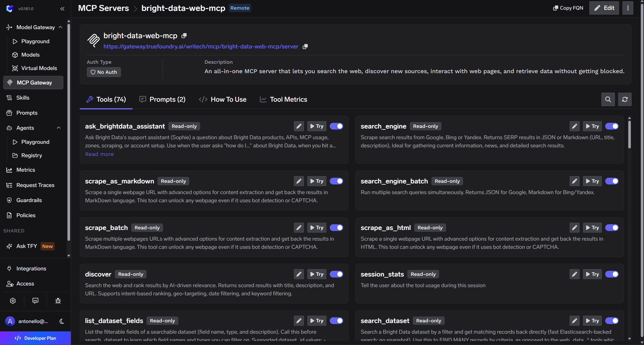Image resolution: width=644 pixels, height=345 pixels.
Task: Disable the ask_brightdata_assistant tool toggle
Action: point(336,126)
